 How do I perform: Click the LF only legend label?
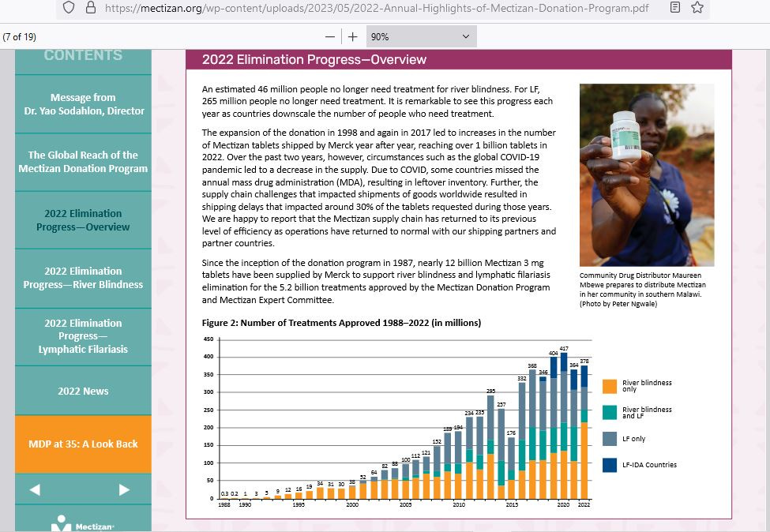633,439
